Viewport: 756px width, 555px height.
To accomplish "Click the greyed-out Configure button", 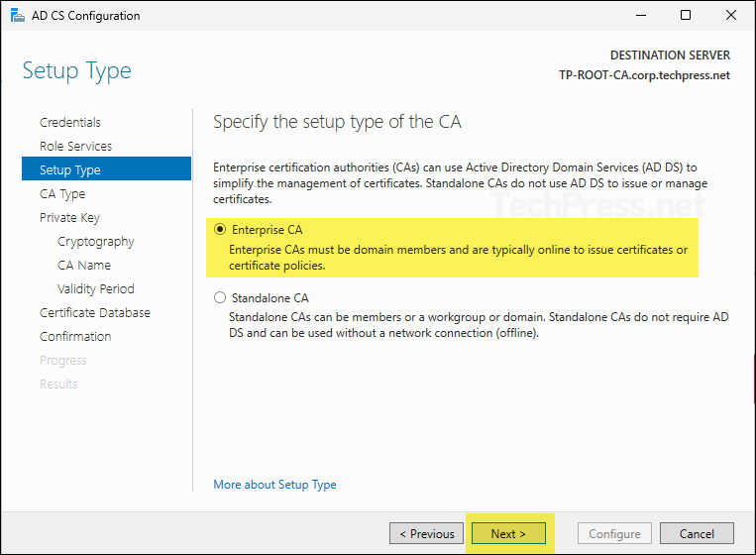I will (x=614, y=534).
